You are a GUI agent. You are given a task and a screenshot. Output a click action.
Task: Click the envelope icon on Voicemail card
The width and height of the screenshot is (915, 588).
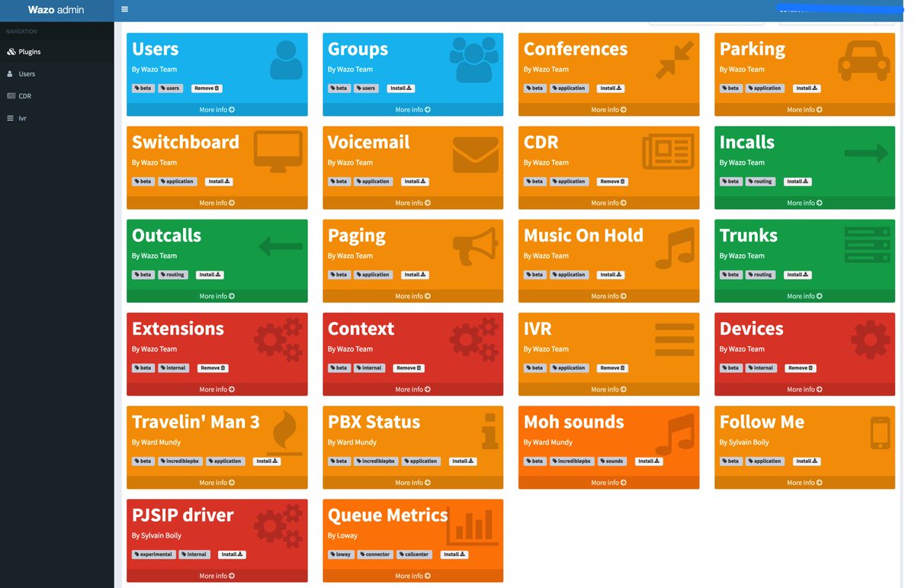(x=475, y=155)
